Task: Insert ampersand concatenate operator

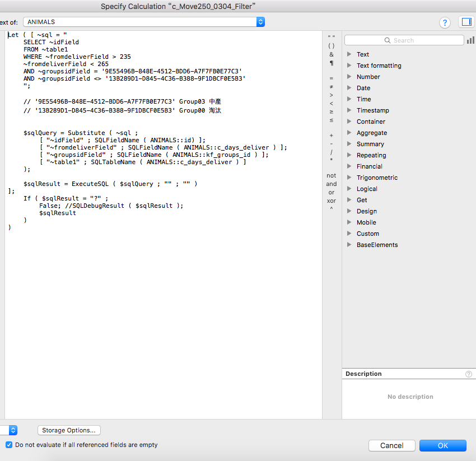Action: [x=331, y=55]
